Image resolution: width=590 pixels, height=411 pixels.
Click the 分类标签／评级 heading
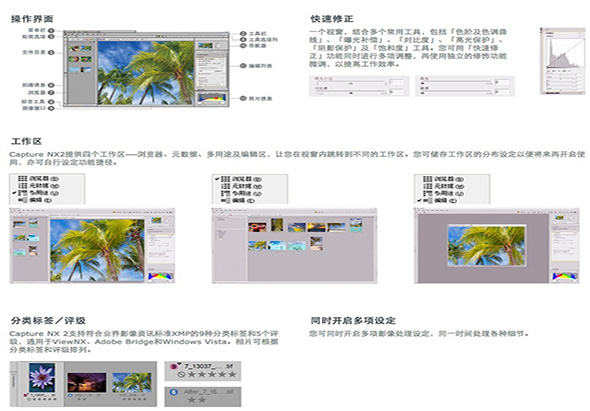click(x=48, y=321)
